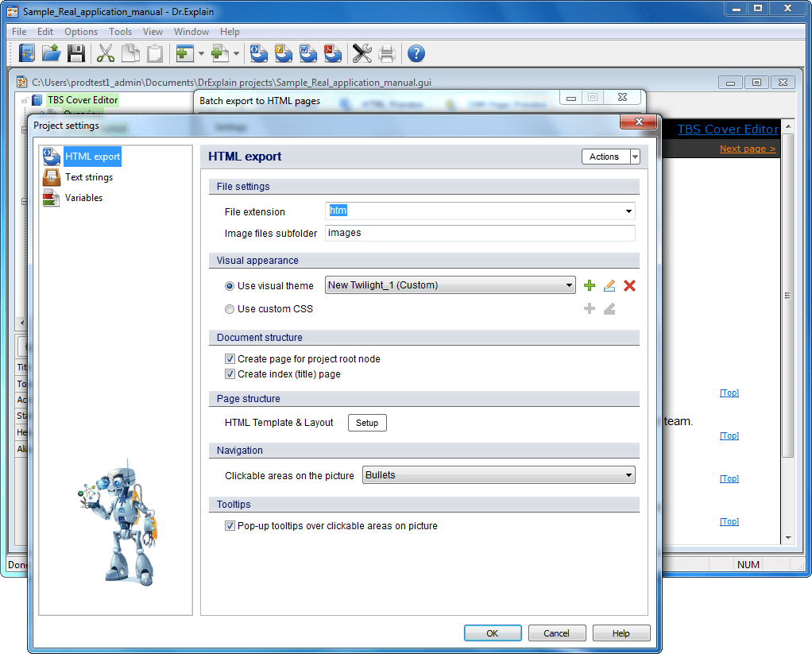Uncheck Create page for project root node
This screenshot has height=654, width=812.
click(230, 359)
